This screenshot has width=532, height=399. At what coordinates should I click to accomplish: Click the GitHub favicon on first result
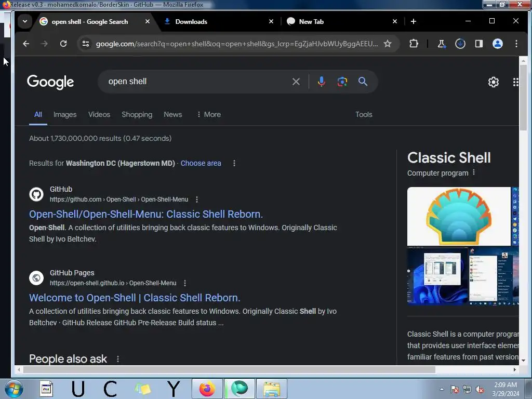pyautogui.click(x=36, y=194)
